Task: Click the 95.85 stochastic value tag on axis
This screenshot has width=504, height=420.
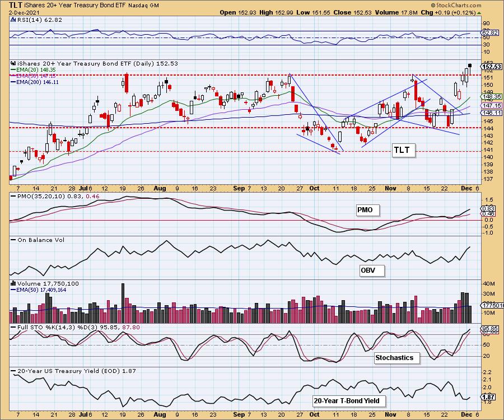Action: pyautogui.click(x=491, y=328)
